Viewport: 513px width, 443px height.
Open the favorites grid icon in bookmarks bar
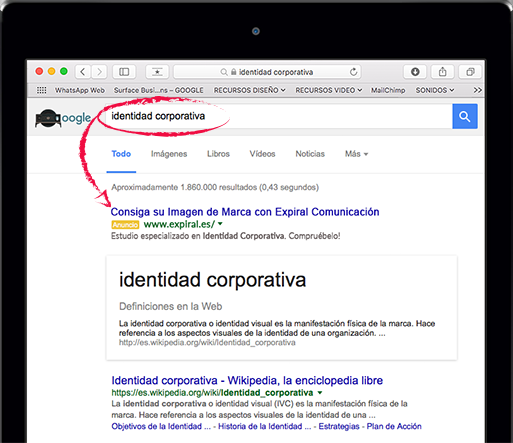[42, 90]
